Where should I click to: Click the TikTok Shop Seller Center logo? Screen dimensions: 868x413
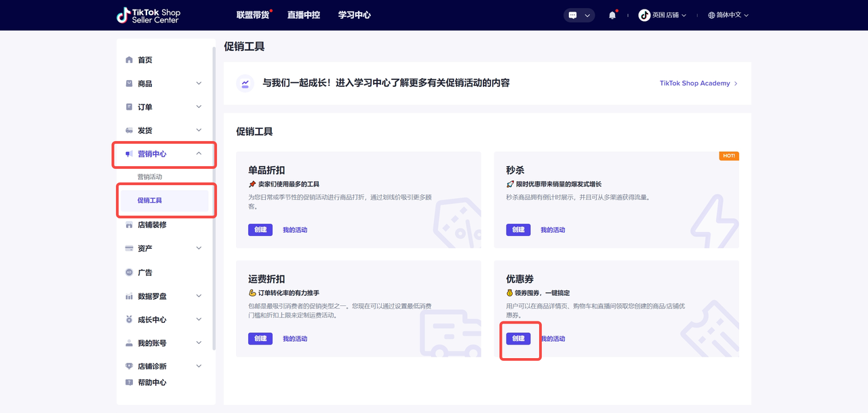(x=148, y=15)
